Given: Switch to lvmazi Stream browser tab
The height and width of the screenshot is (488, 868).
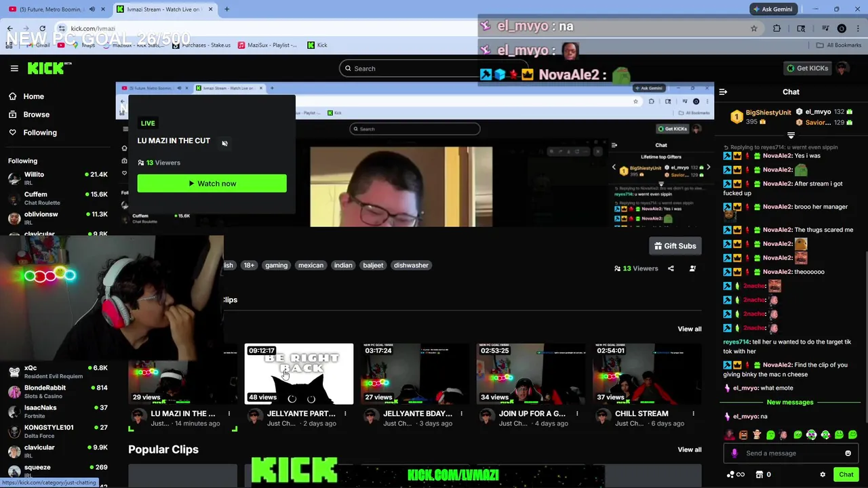Looking at the screenshot, I should point(165,9).
